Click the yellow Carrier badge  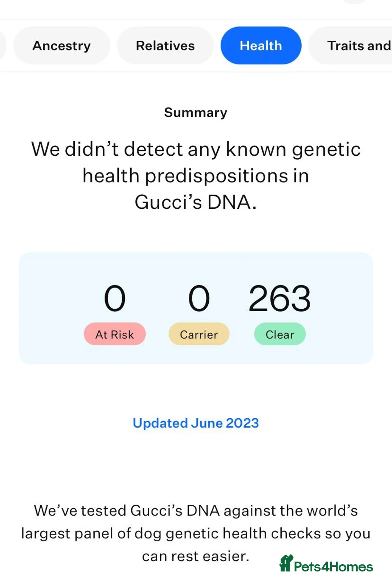pos(199,334)
